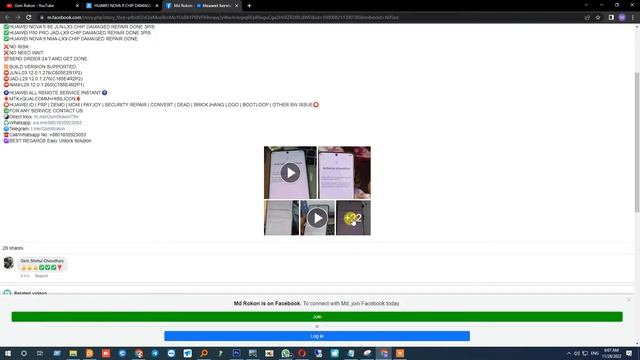This screenshot has width=640, height=360.
Task: Click the m.facebook.com address bar
Action: point(310,18)
